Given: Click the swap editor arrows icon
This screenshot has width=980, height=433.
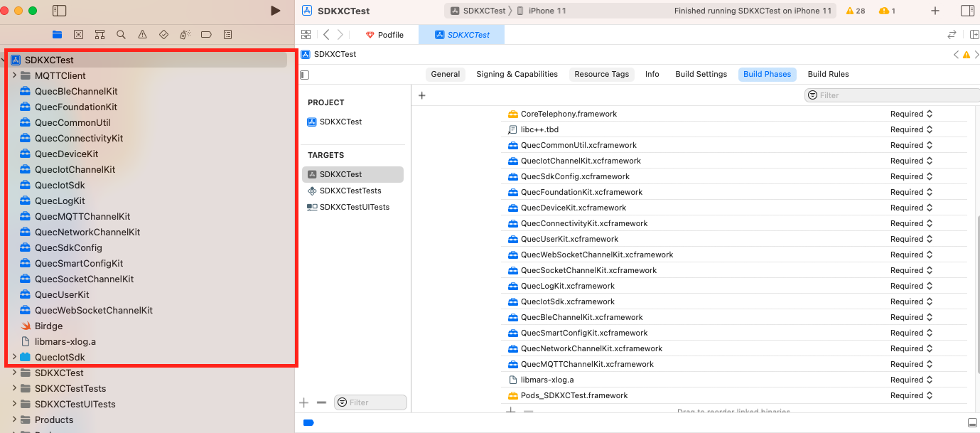Looking at the screenshot, I should point(952,34).
